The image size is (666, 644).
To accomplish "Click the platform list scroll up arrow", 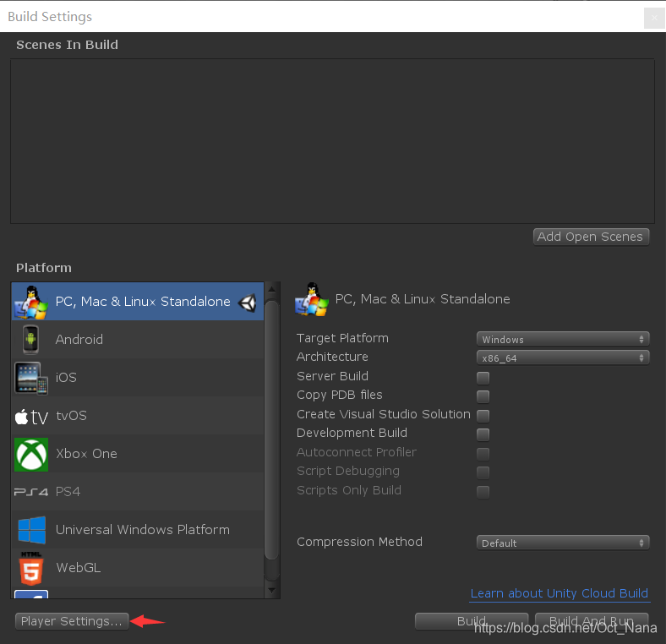I will (x=272, y=289).
